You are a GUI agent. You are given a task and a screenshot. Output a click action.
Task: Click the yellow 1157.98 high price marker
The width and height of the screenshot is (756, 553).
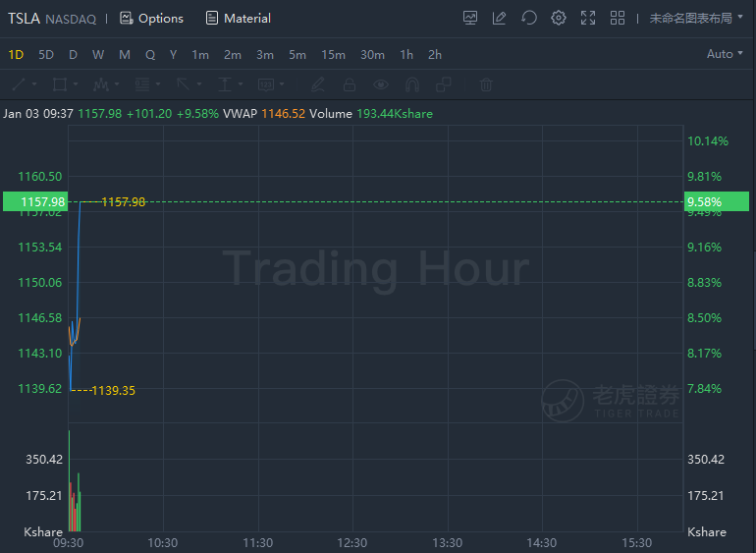click(x=124, y=201)
